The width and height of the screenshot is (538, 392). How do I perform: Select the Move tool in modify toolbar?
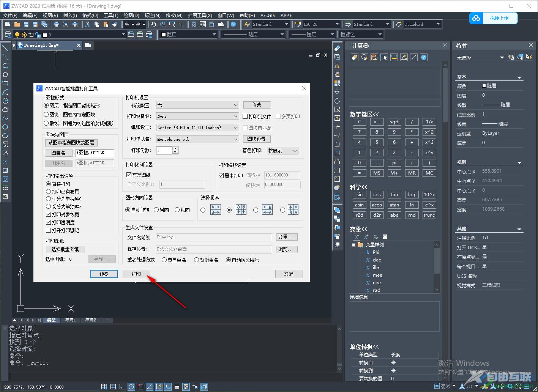pyautogui.click(x=337, y=92)
